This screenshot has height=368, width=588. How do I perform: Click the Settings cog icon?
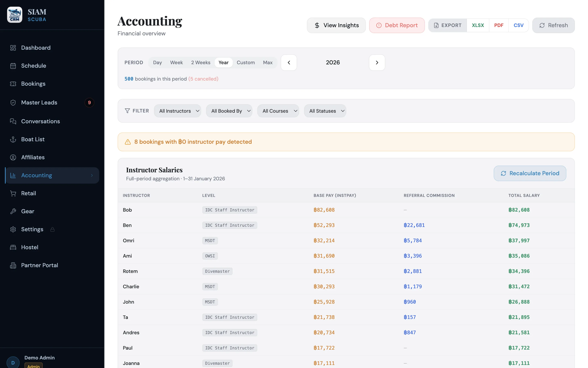(13, 229)
